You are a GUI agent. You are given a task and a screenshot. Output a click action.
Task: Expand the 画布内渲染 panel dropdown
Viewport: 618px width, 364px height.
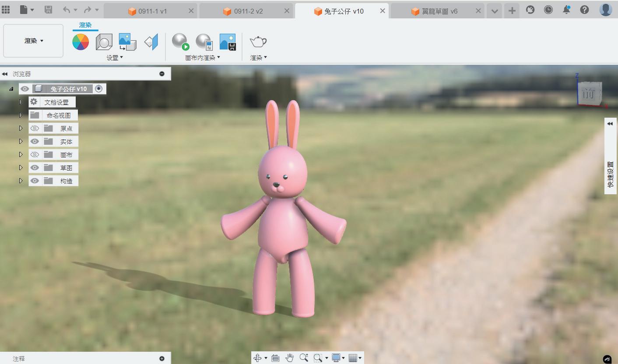point(203,57)
